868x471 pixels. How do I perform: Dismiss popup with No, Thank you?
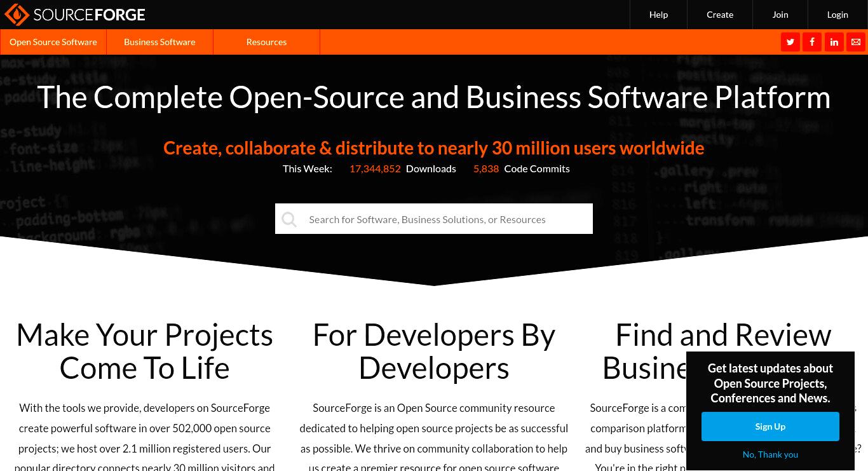pos(770,454)
